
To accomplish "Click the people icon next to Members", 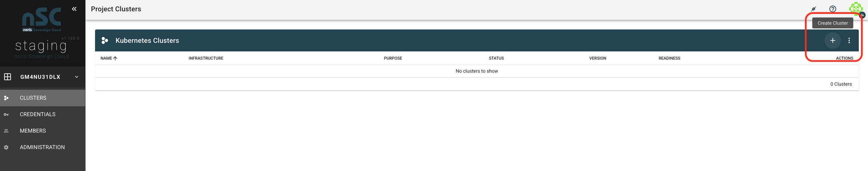I will [6, 131].
